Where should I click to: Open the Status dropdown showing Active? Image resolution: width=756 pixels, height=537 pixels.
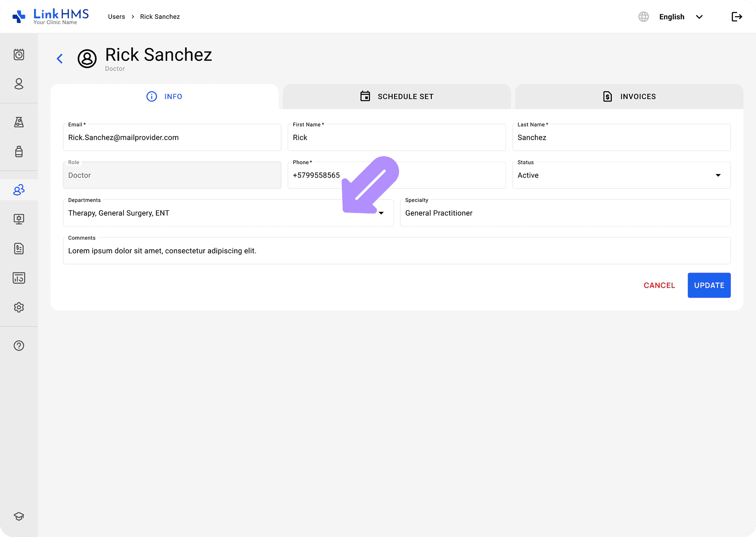click(718, 175)
